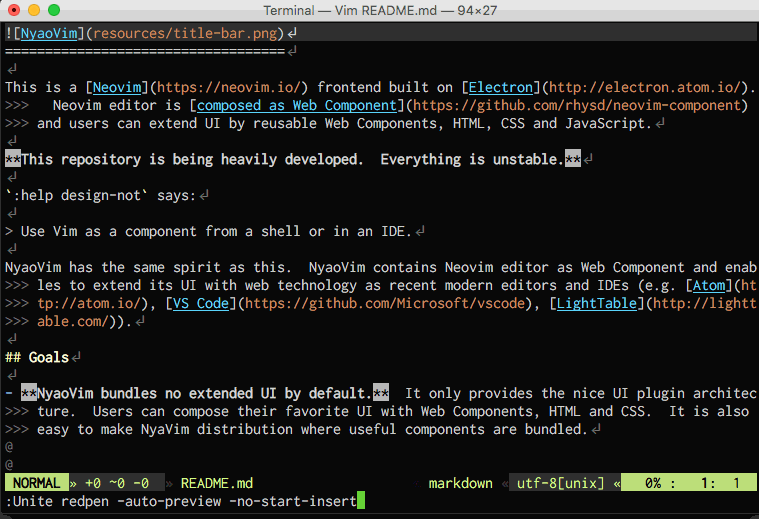Click highlighted '**' before 'This repository'
759x519 pixels.
coord(13,160)
